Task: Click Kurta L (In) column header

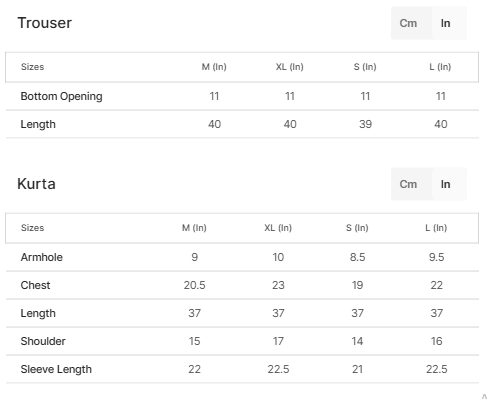Action: [436, 228]
